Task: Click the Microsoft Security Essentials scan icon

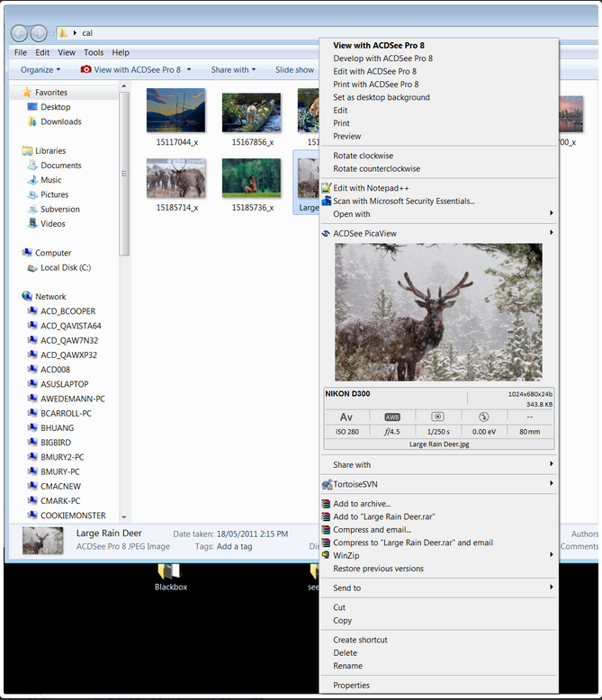Action: (327, 201)
